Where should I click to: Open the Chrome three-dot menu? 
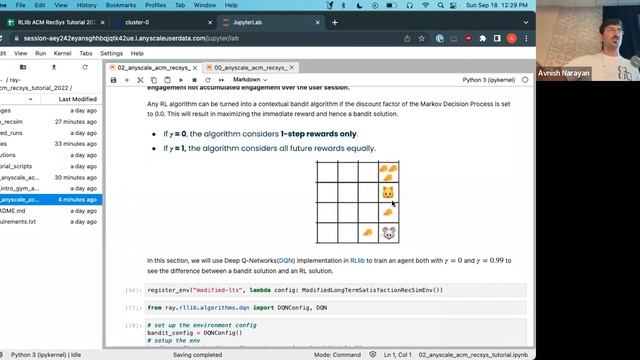click(x=526, y=38)
